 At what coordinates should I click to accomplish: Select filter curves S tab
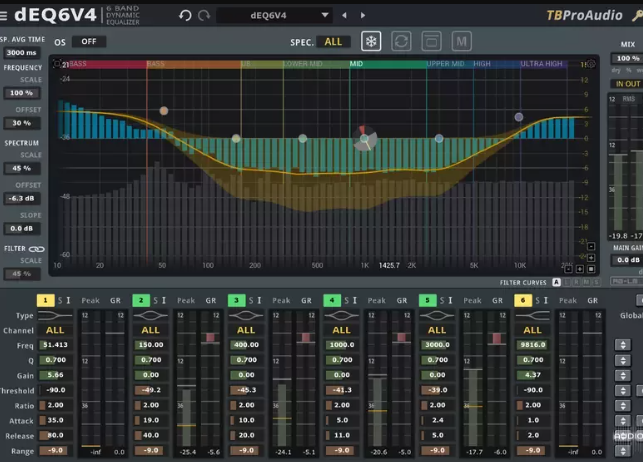(596, 282)
